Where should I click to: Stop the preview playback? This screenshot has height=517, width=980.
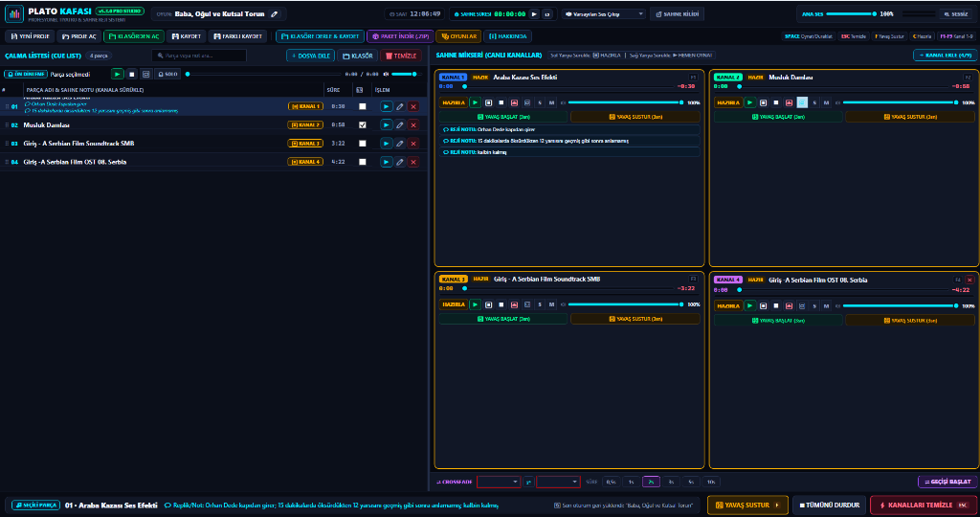click(x=131, y=74)
